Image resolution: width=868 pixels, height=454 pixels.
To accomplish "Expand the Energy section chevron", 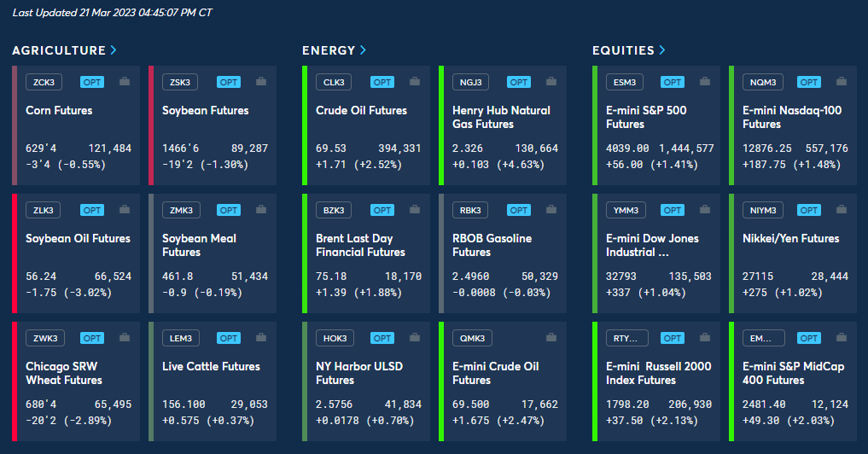I will click(x=363, y=49).
